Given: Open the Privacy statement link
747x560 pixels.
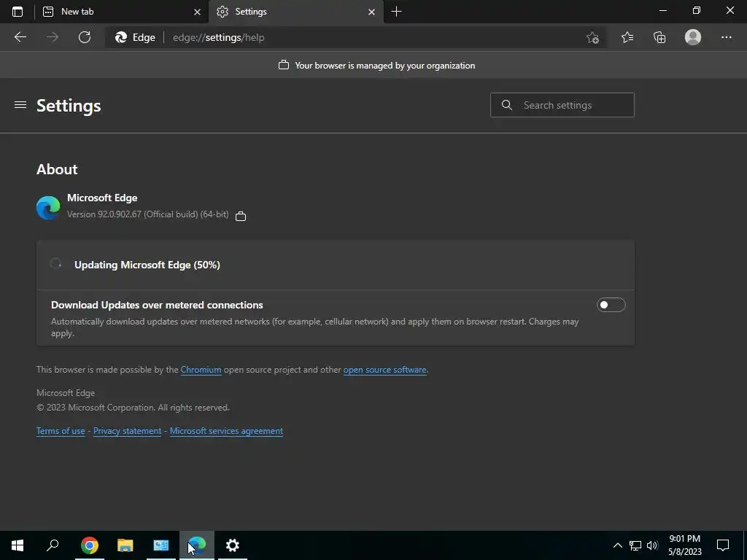Looking at the screenshot, I should (127, 431).
